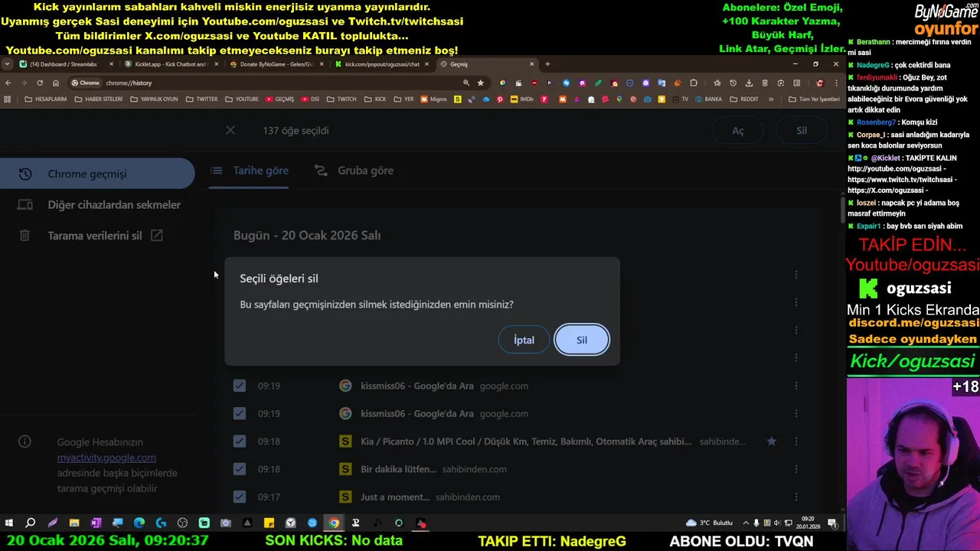This screenshot has width=980, height=551.
Task: Click the Sil button in selection toolbar
Action: (x=802, y=131)
